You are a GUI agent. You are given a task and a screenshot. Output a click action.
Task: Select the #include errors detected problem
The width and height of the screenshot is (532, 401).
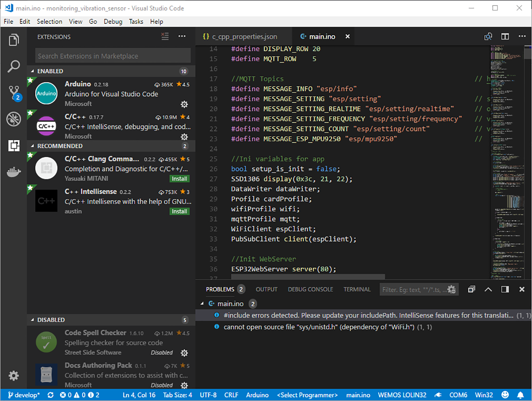[363, 315]
